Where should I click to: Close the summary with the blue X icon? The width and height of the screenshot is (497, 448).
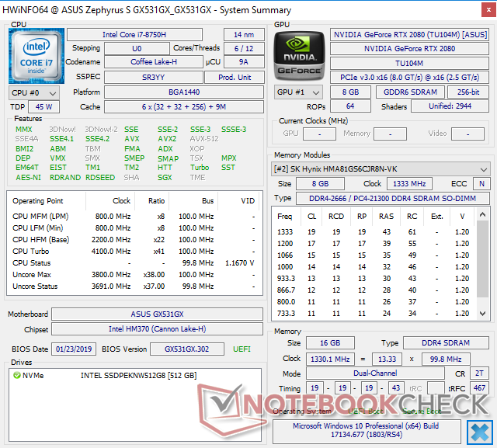tap(481, 430)
